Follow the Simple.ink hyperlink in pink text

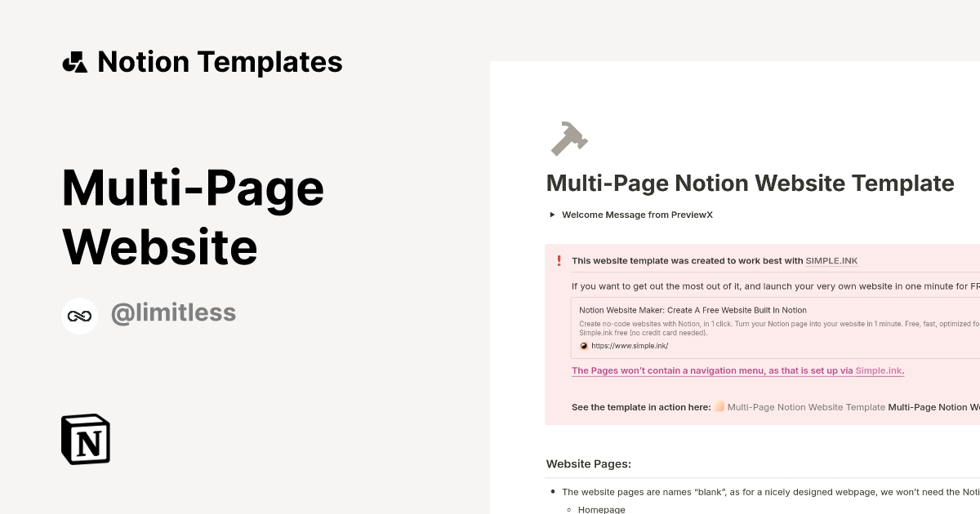pyautogui.click(x=879, y=370)
